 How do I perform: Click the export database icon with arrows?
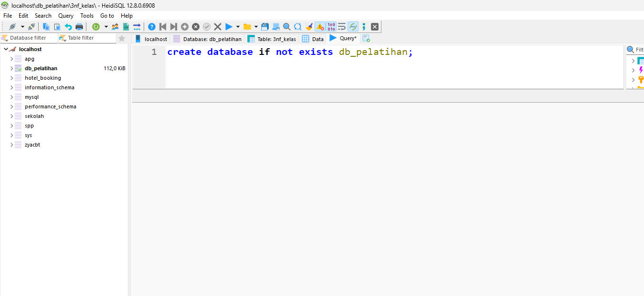coord(137,27)
